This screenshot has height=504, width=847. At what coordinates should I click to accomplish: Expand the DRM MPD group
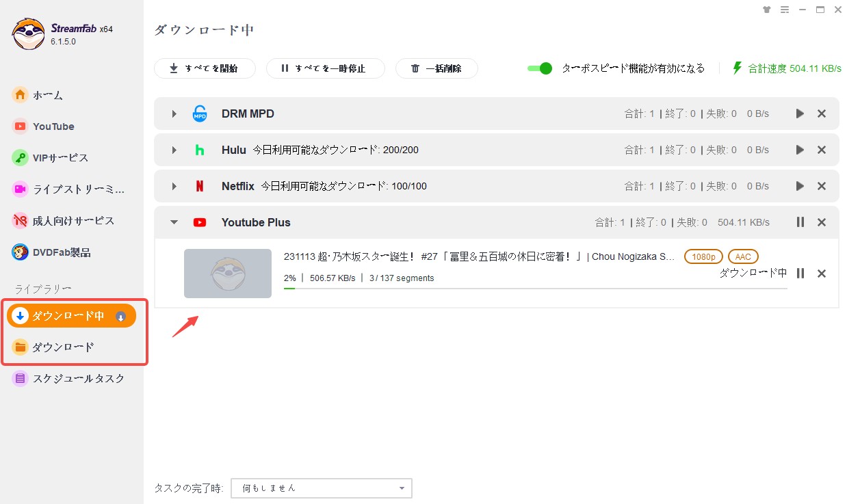[174, 114]
